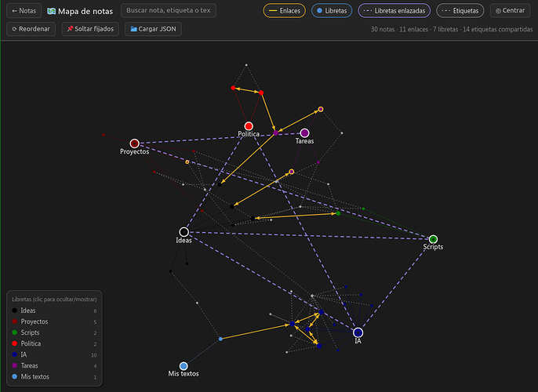Select the Scripts notebook node

433,239
